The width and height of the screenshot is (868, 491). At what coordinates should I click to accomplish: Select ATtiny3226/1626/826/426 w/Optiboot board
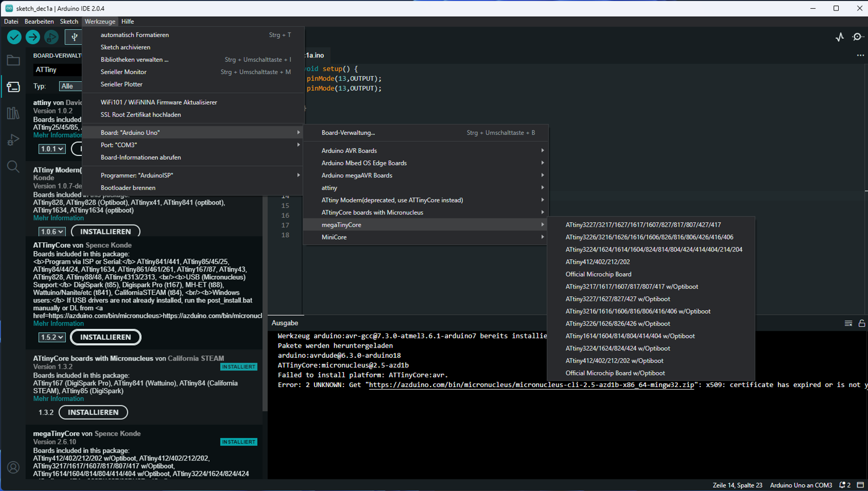coord(651,324)
